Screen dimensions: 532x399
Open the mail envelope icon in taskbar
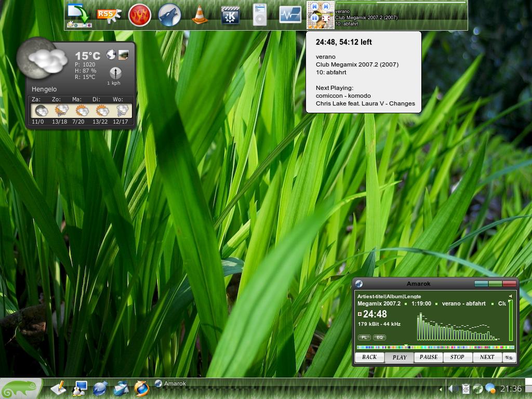[121, 389]
